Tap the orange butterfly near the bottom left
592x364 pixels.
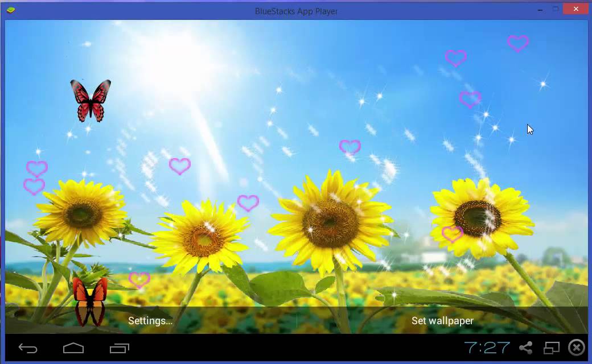coord(90,300)
